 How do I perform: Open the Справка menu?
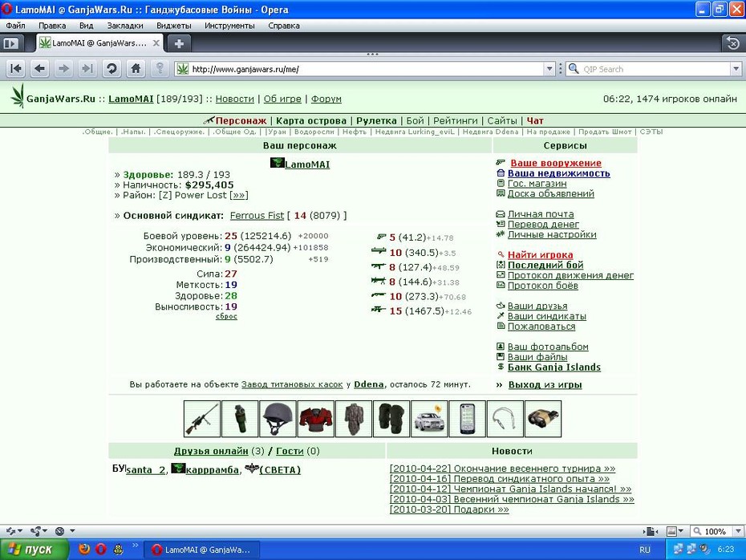(x=283, y=26)
